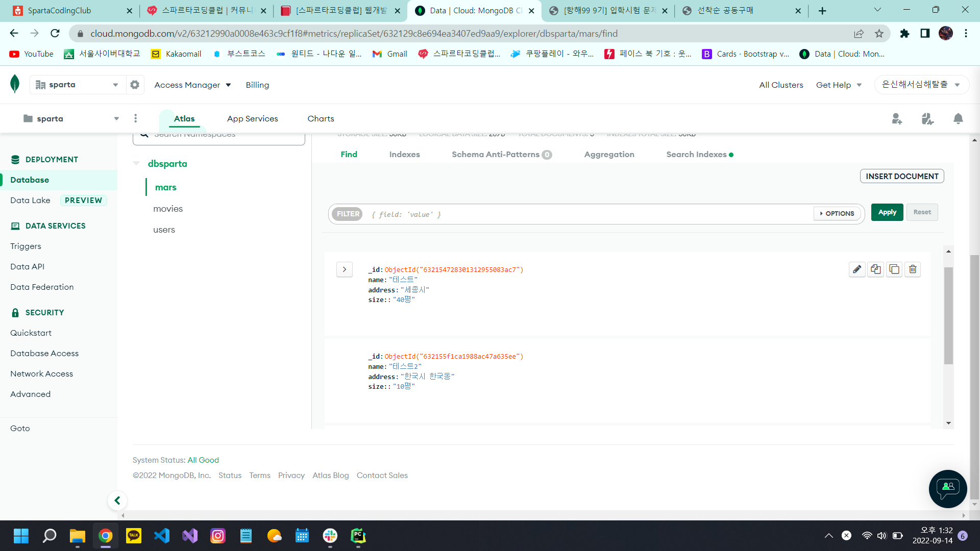Open the Schema Anti-Patterns tab

(502, 155)
